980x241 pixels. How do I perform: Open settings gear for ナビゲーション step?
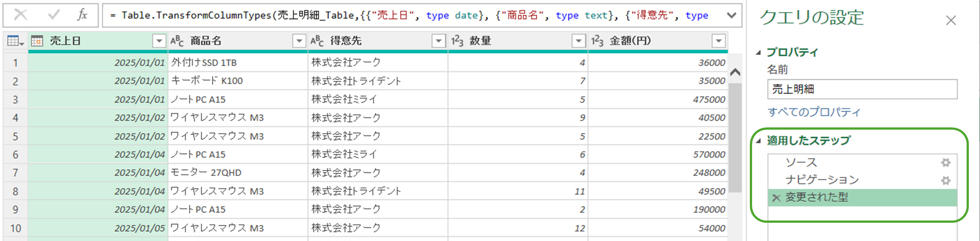pos(945,180)
